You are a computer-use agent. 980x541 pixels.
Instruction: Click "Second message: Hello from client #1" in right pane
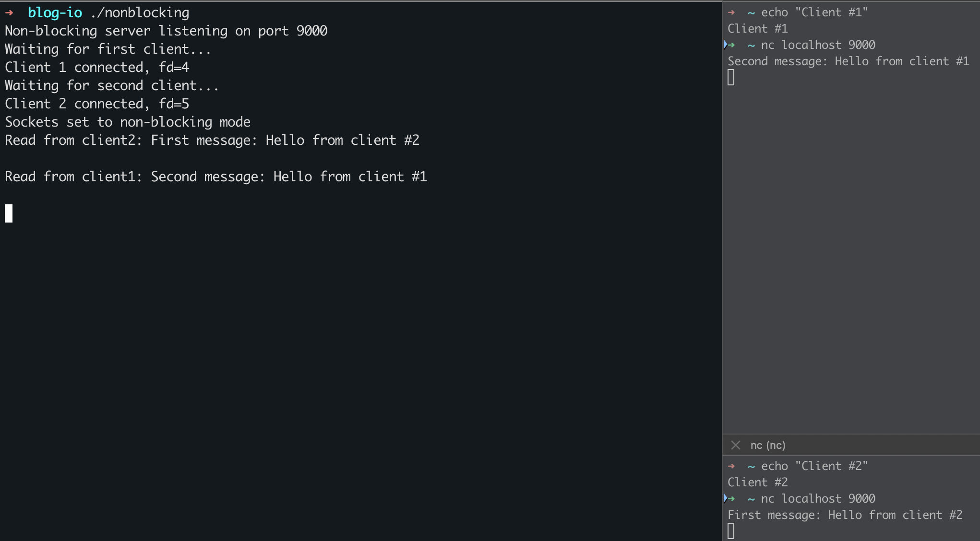(x=848, y=61)
